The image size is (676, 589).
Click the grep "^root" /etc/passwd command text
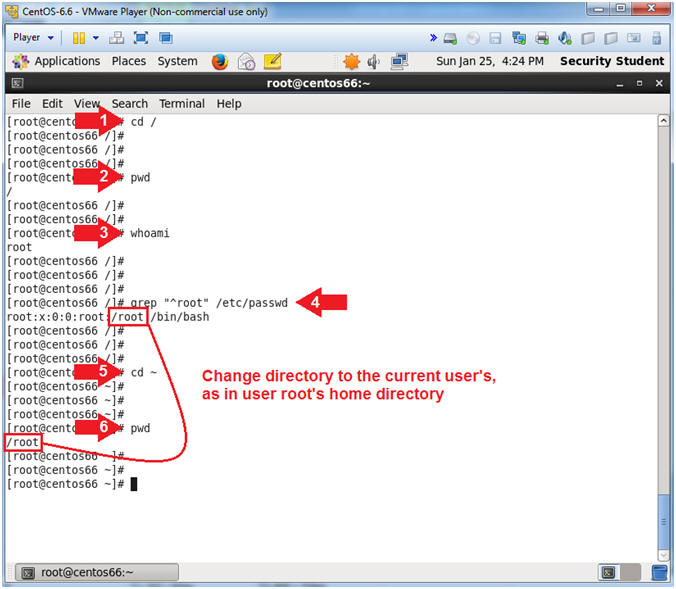coord(209,303)
